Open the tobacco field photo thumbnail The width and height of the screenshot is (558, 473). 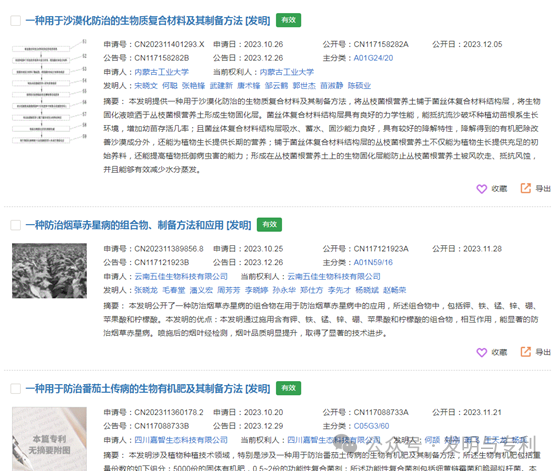point(49,271)
